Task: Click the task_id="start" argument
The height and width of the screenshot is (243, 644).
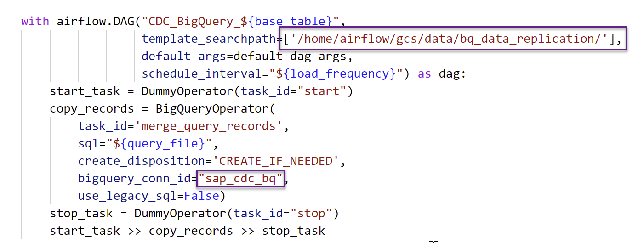Action: (293, 91)
